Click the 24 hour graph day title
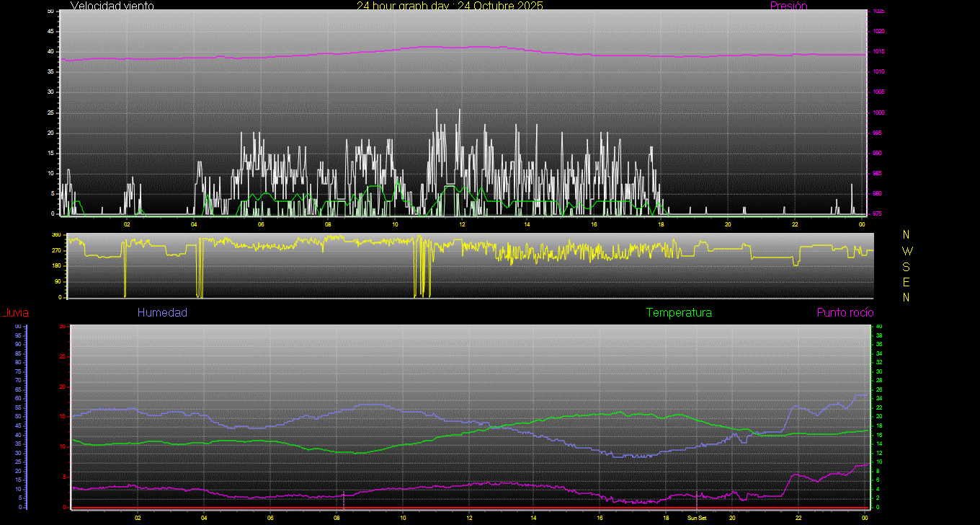Viewport: 980px width, 525px height. pos(450,6)
